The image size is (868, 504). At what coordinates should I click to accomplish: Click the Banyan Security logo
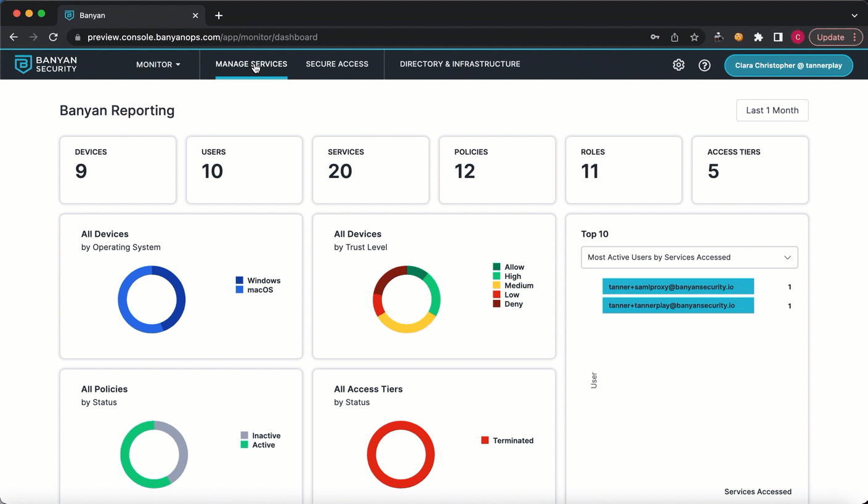[x=46, y=64]
